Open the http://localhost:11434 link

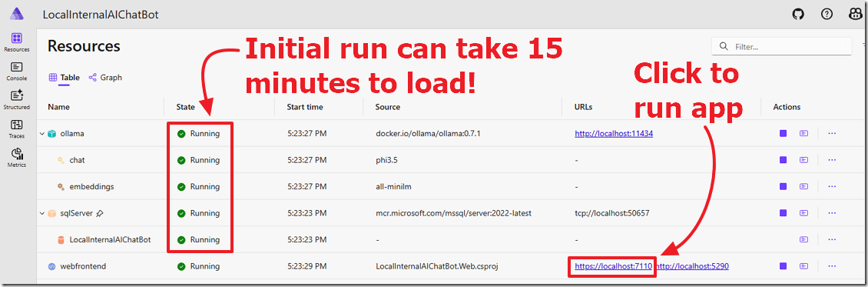click(x=614, y=134)
